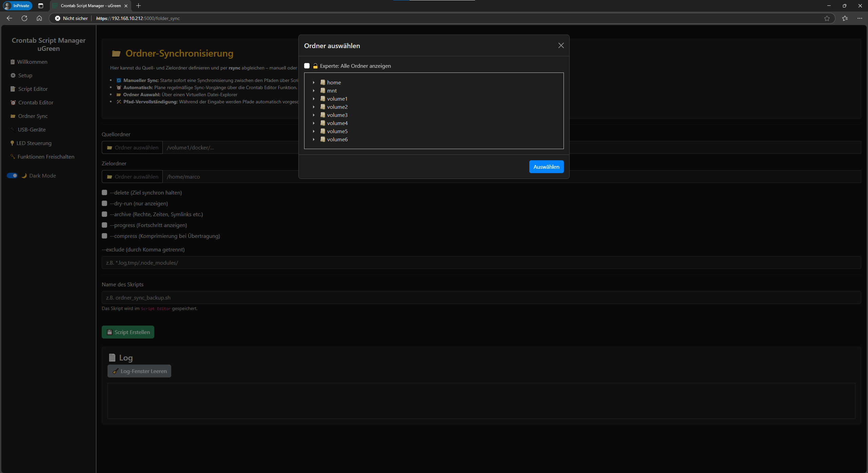
Task: Close the Ordner auswählen dialog
Action: point(561,45)
